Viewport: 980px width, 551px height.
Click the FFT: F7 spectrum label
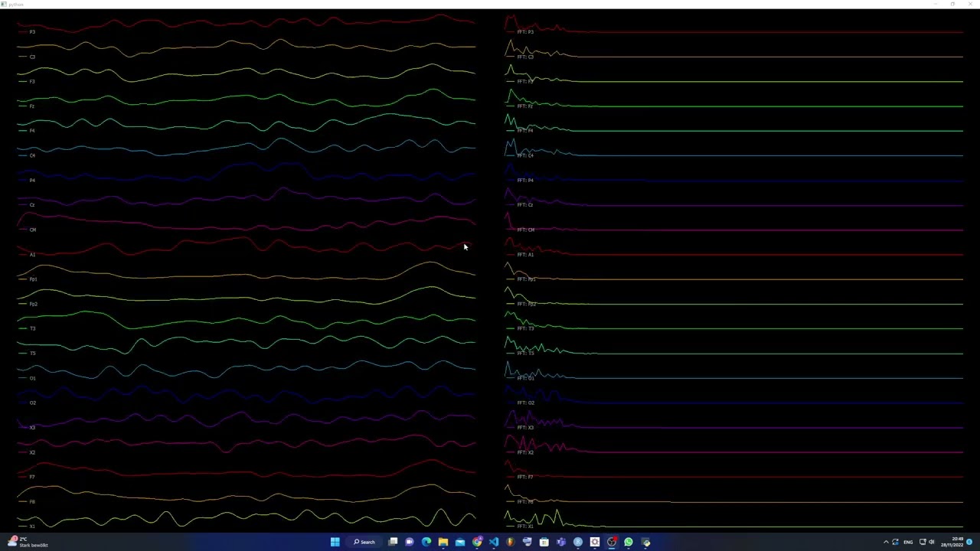point(525,477)
